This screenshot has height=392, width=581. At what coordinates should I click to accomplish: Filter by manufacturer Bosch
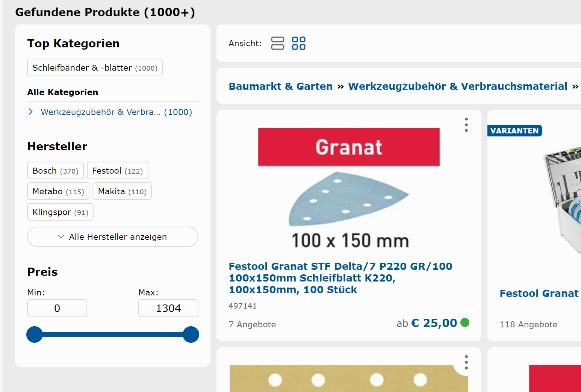click(55, 171)
